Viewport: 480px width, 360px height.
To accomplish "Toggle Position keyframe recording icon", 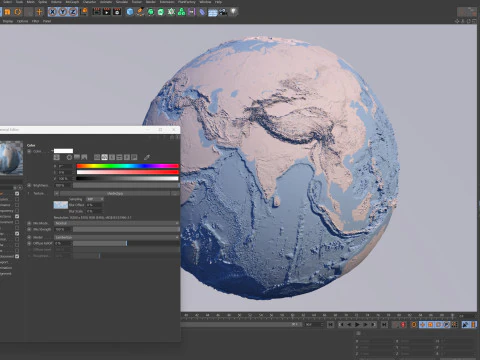I will [x=423, y=324].
